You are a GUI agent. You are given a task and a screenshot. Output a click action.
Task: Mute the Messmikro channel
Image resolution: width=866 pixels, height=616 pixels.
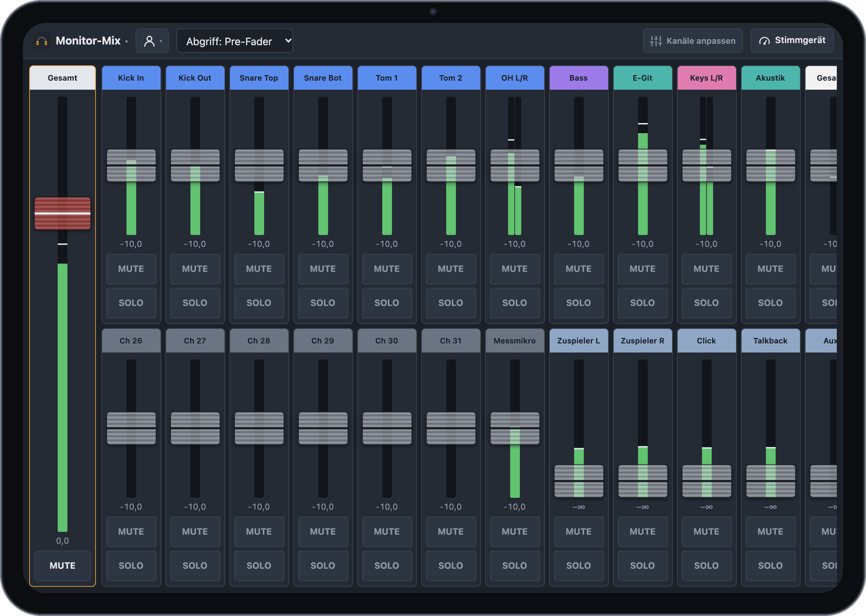click(x=515, y=532)
